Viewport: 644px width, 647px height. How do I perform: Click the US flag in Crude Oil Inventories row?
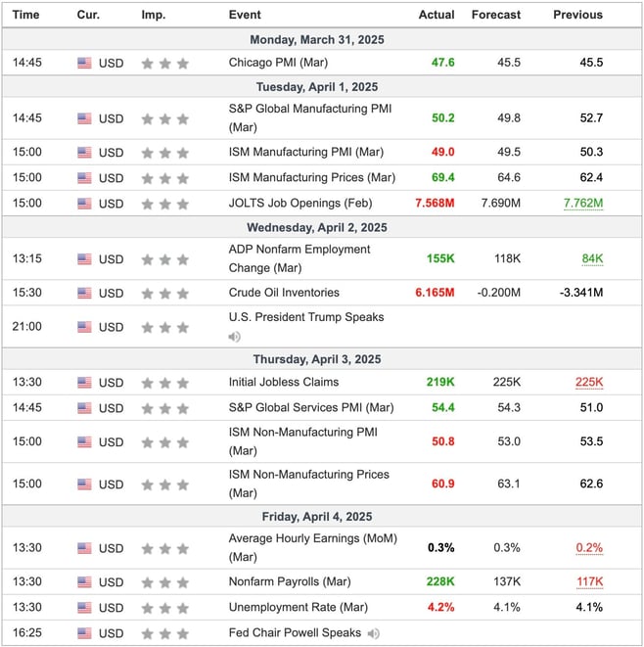click(84, 293)
